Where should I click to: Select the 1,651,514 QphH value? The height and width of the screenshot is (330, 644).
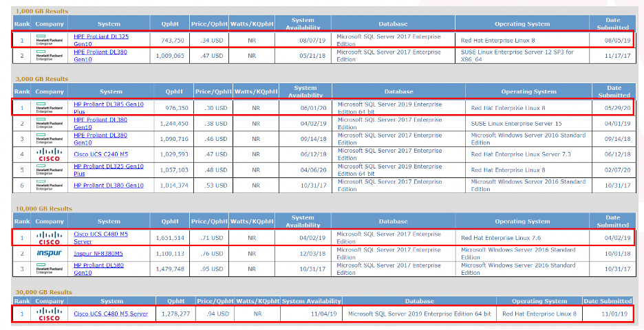(170, 238)
